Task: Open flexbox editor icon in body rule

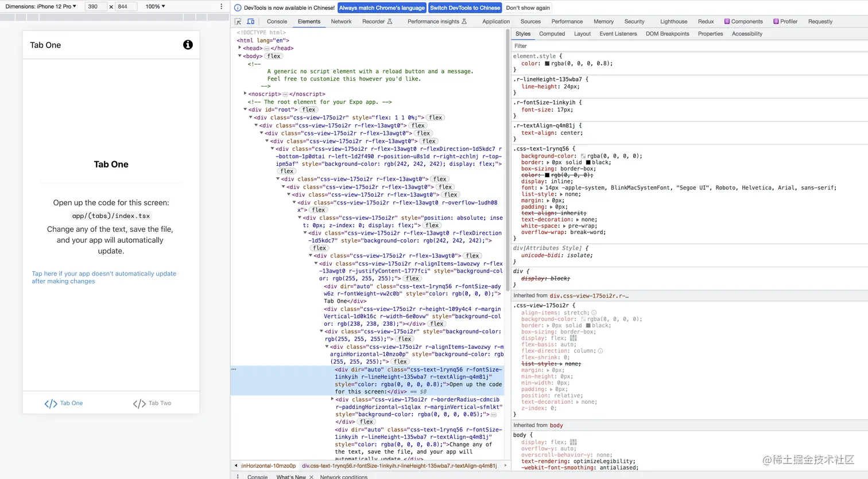Action: click(573, 442)
